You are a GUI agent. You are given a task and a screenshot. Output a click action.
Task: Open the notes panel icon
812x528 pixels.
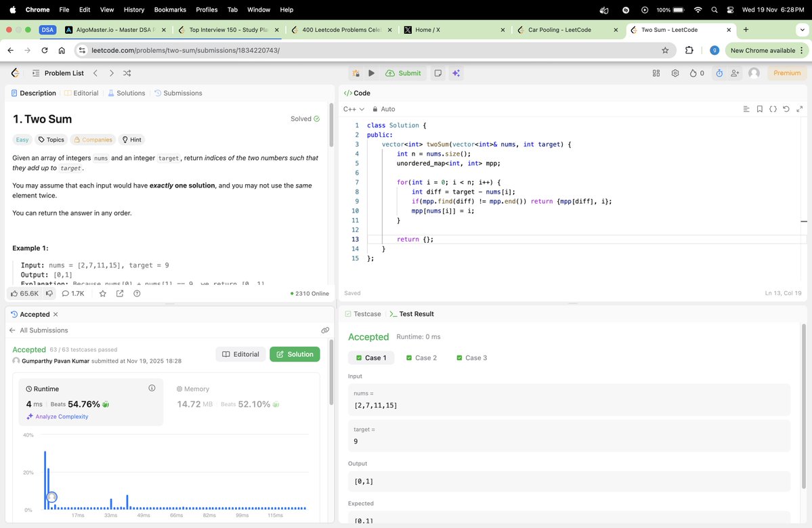(437, 73)
